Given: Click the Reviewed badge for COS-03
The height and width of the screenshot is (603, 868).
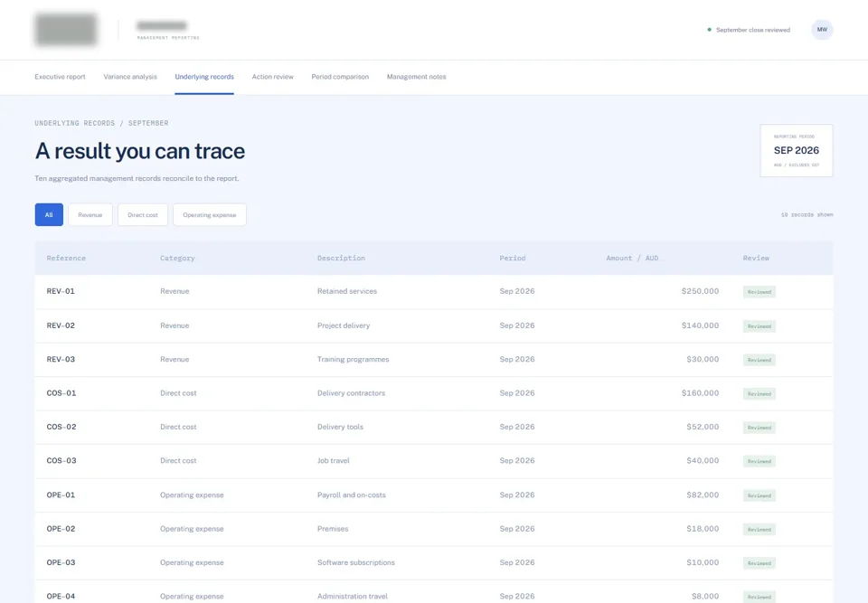Looking at the screenshot, I should (x=759, y=461).
